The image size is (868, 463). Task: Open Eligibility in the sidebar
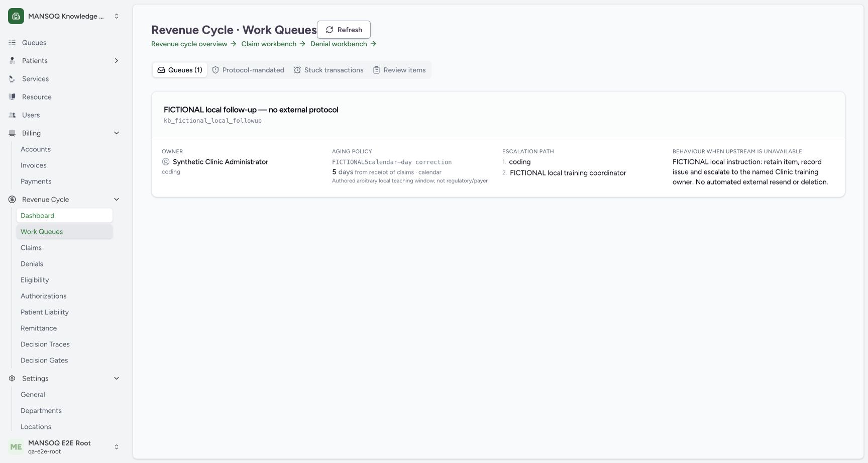point(64,280)
